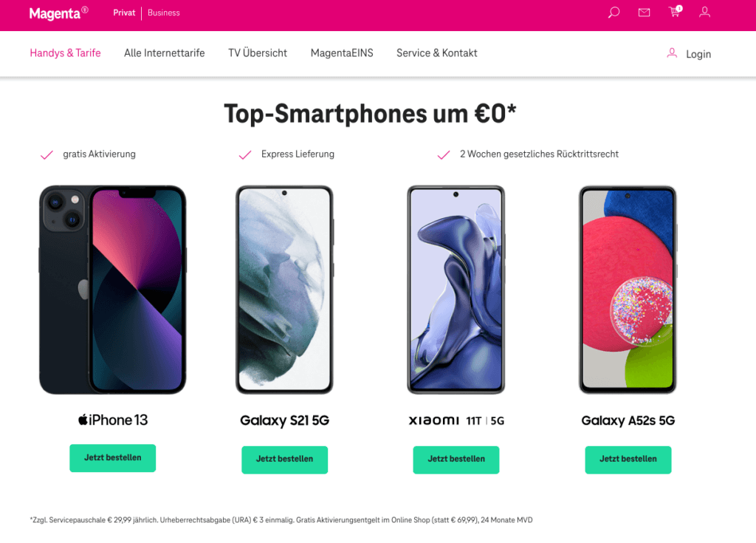This screenshot has width=756, height=543.
Task: Open the search magnifier icon
Action: coord(614,13)
